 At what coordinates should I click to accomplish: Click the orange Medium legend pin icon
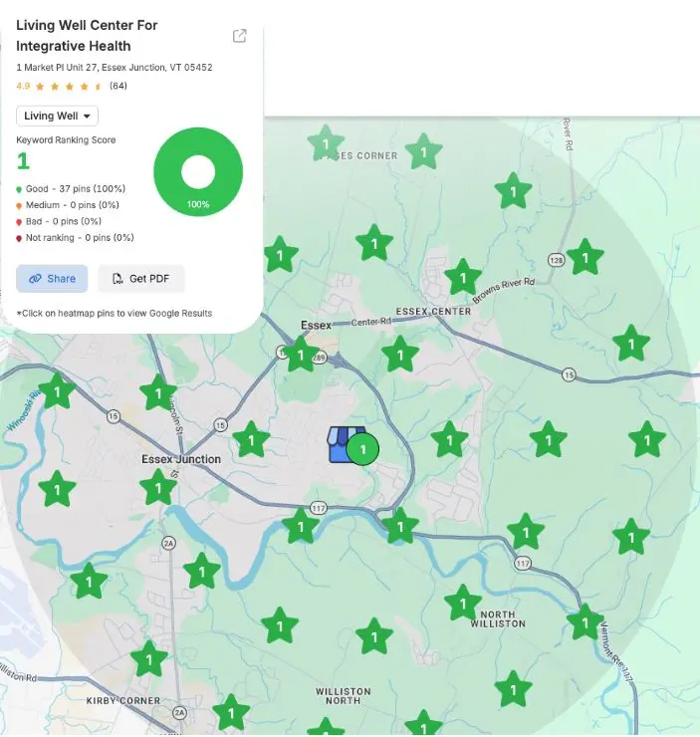pos(19,206)
